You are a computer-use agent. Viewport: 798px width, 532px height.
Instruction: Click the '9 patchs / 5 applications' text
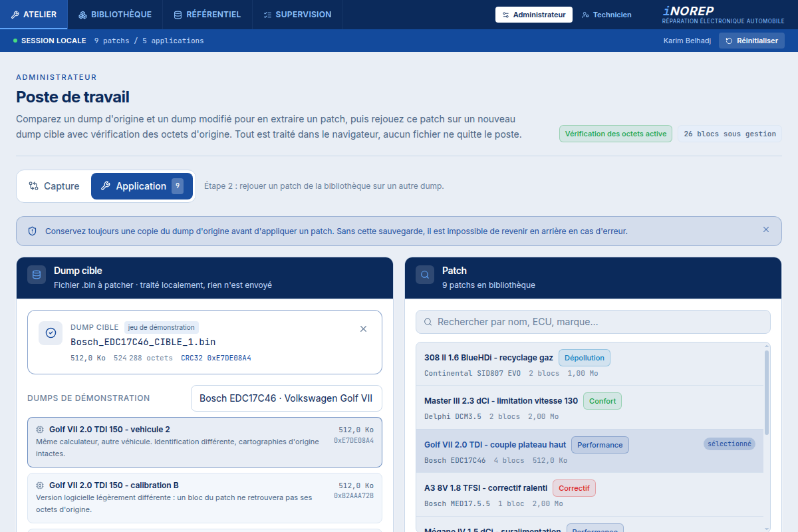coord(149,41)
